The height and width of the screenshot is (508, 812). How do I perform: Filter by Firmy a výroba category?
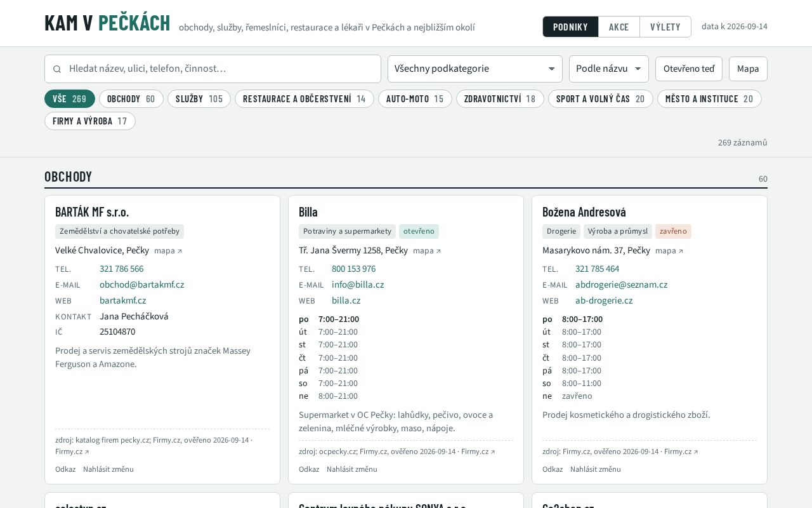[x=90, y=121]
